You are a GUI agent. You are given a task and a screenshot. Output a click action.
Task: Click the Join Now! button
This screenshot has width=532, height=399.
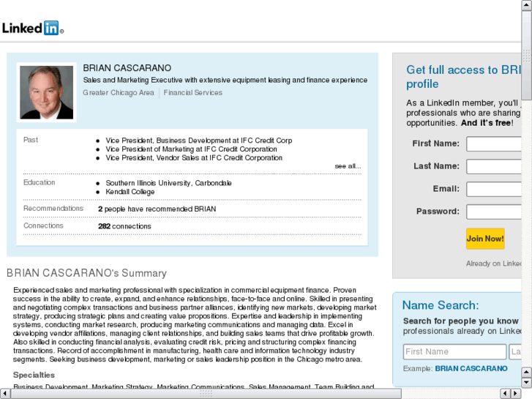click(x=485, y=239)
